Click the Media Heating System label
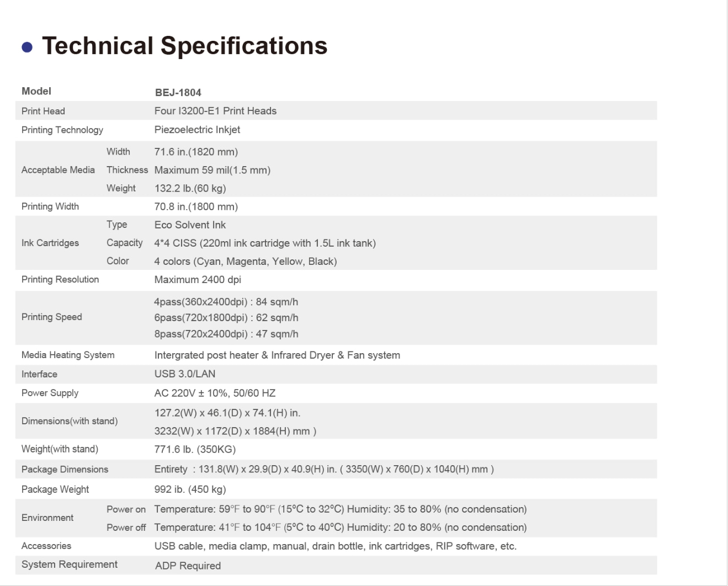Image resolution: width=728 pixels, height=586 pixels. (68, 355)
